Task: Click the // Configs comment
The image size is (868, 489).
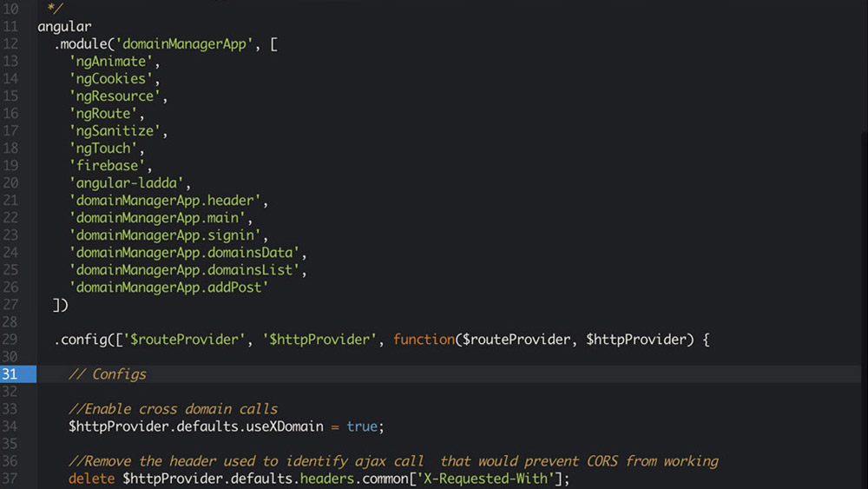Action: [108, 374]
